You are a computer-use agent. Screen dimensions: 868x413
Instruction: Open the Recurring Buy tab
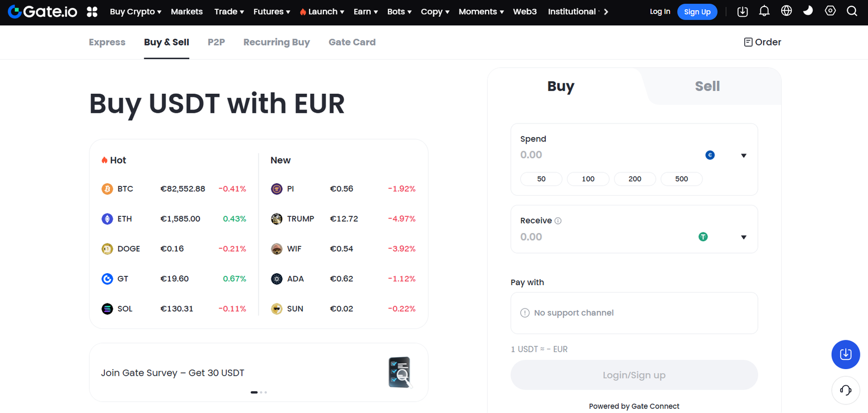click(x=276, y=42)
